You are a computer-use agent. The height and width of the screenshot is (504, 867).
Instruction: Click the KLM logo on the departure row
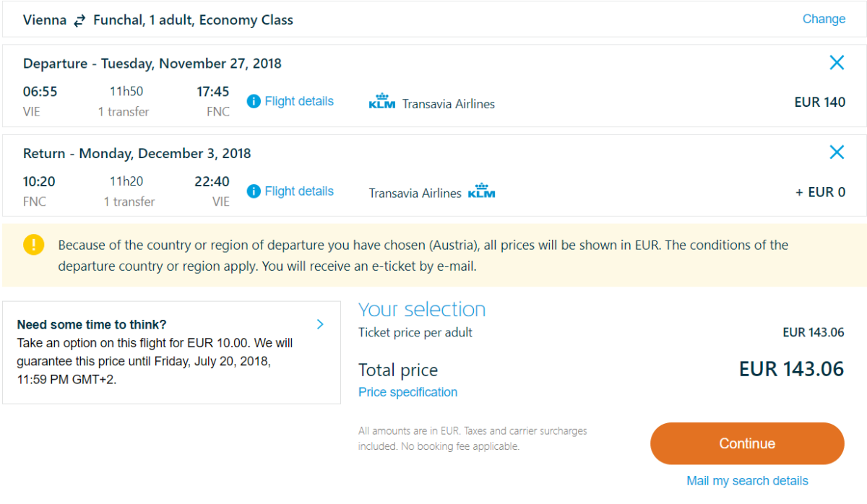381,102
